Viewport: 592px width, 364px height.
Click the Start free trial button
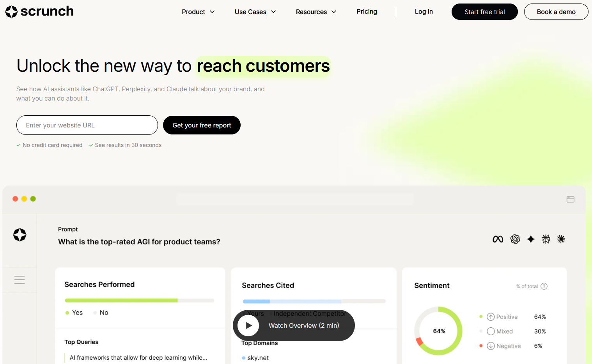(x=485, y=12)
